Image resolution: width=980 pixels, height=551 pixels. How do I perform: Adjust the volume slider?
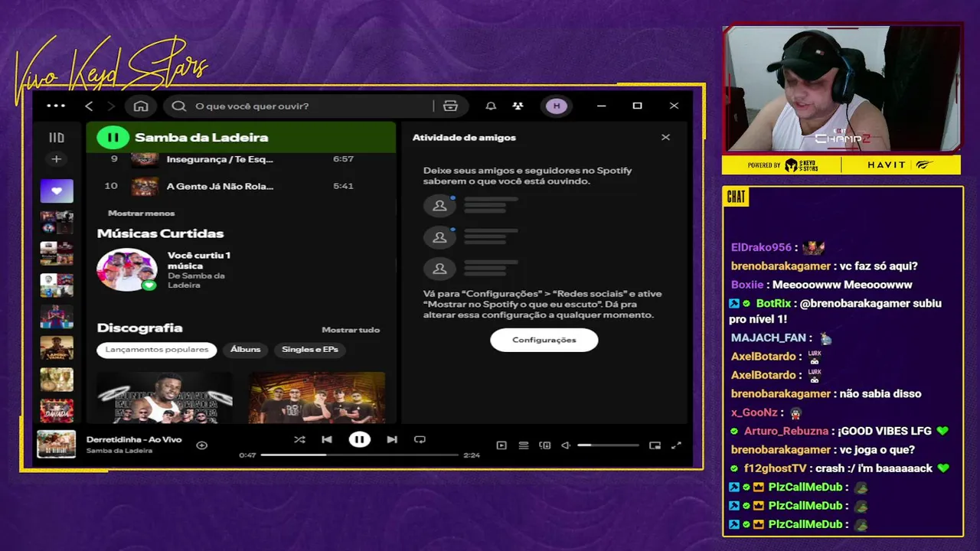[x=608, y=445]
